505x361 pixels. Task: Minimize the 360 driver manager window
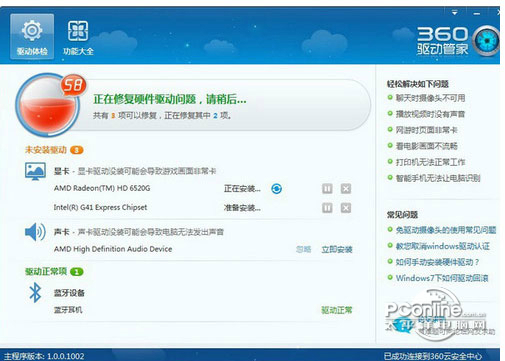point(477,13)
